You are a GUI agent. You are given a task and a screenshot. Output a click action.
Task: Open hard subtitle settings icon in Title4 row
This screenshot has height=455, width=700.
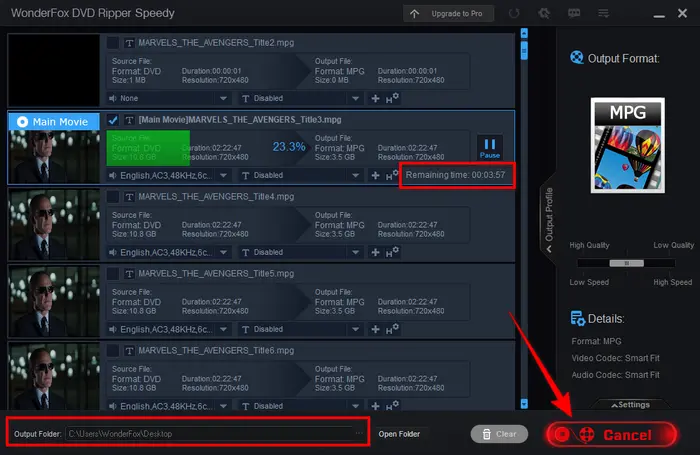click(x=392, y=252)
